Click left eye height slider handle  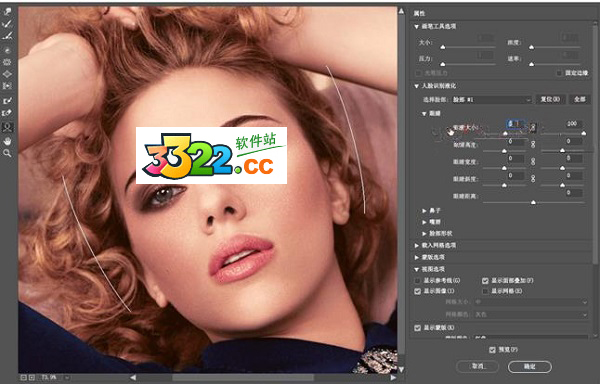tap(504, 151)
